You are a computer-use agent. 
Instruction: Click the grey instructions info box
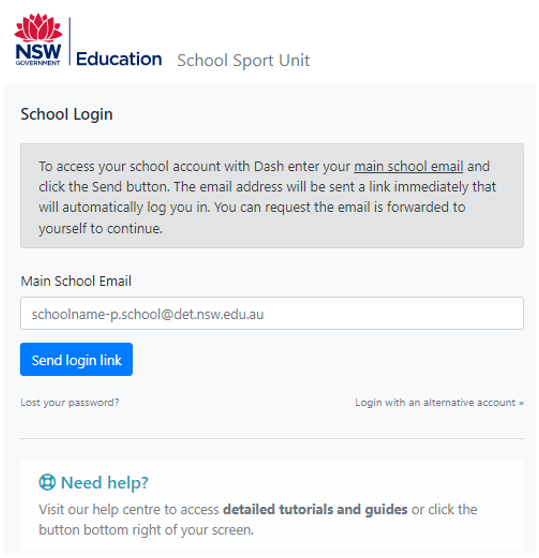(x=272, y=196)
